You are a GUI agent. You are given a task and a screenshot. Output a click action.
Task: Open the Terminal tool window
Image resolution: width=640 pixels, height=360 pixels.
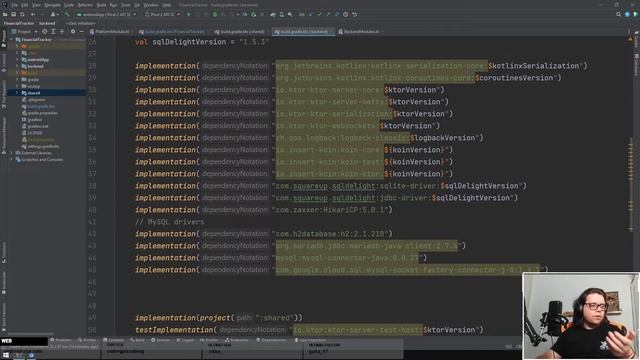pos(113,340)
